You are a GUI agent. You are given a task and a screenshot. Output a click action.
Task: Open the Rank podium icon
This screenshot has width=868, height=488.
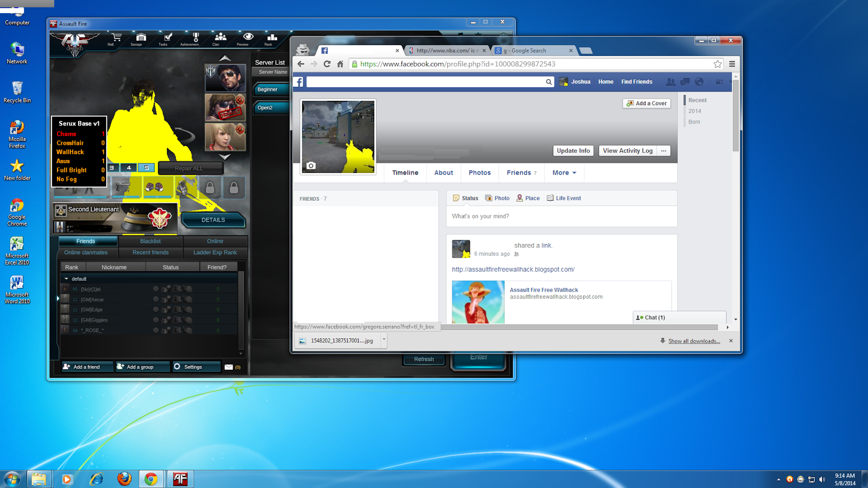point(272,38)
